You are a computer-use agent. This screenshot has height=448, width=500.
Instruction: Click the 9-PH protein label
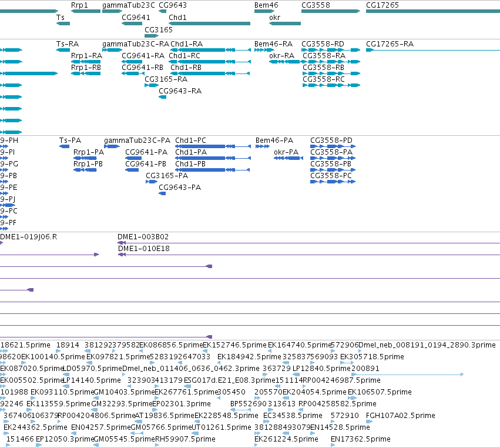pos(9,141)
